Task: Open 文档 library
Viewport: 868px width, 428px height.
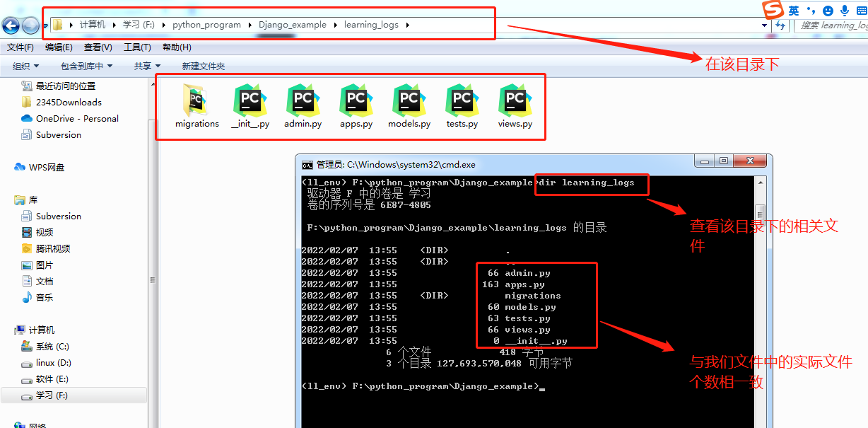Action: pyautogui.click(x=37, y=281)
